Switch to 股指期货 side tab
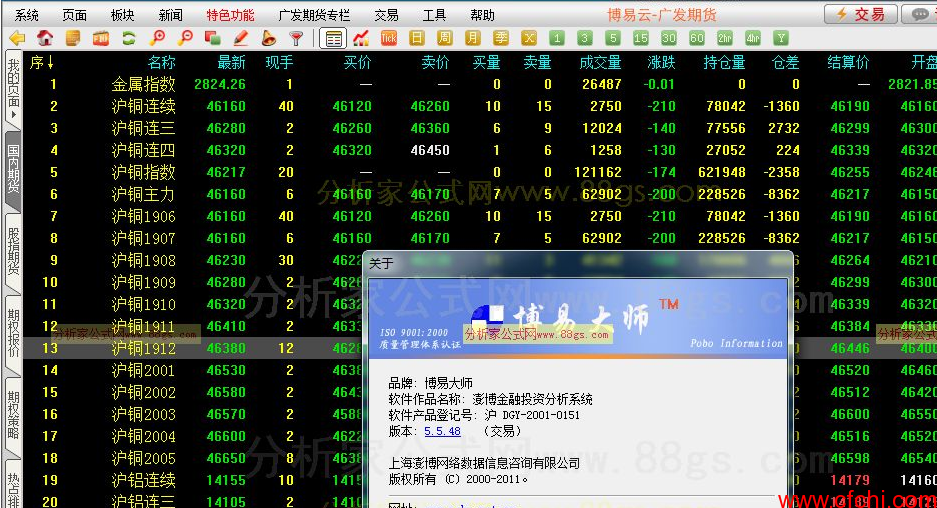The height and width of the screenshot is (508, 937). [x=13, y=252]
